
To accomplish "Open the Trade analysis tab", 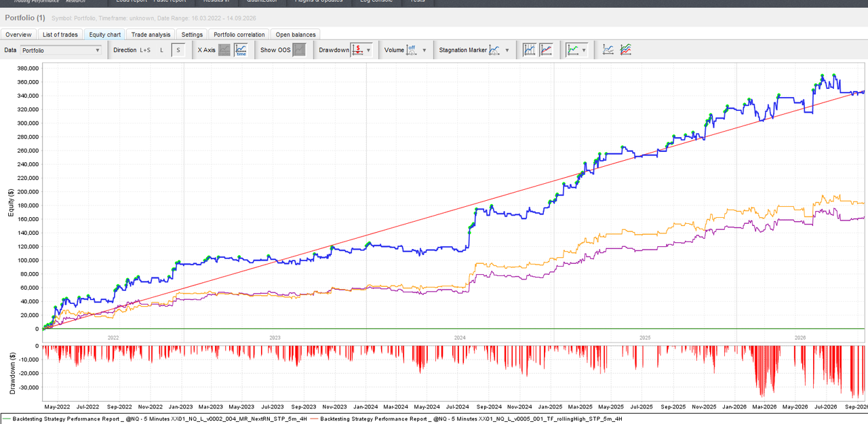I will (151, 35).
